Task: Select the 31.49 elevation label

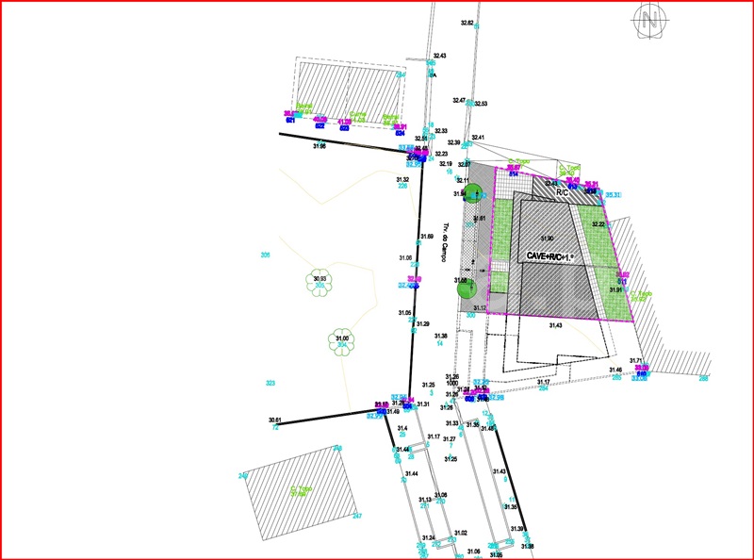Action: [393, 411]
